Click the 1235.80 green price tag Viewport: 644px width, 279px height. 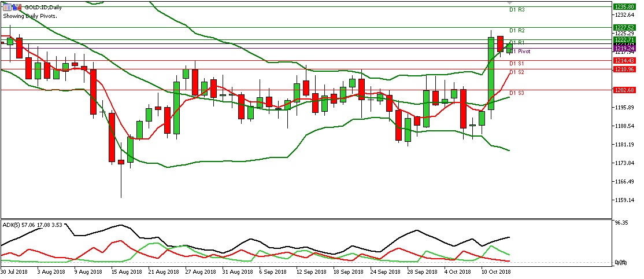626,6
